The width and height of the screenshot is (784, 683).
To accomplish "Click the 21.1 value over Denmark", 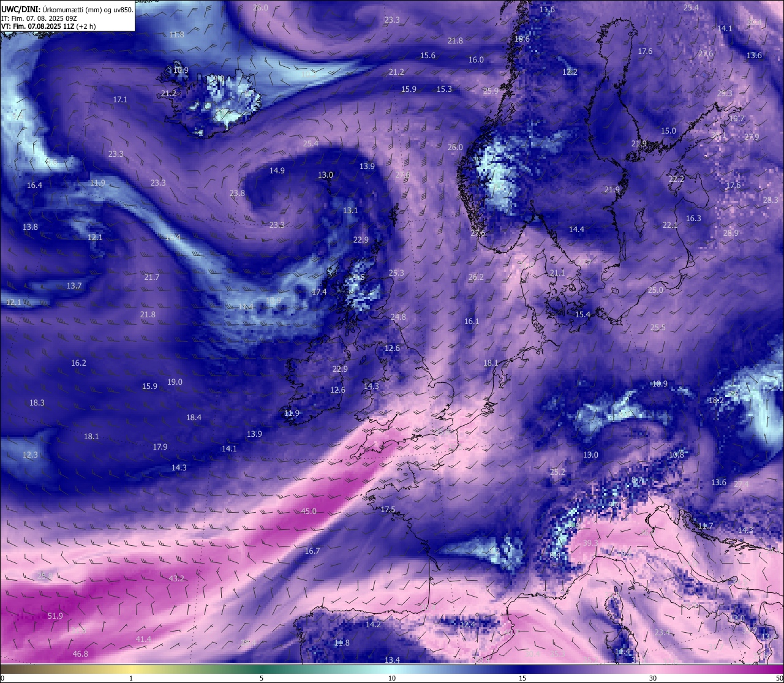I will (x=557, y=273).
